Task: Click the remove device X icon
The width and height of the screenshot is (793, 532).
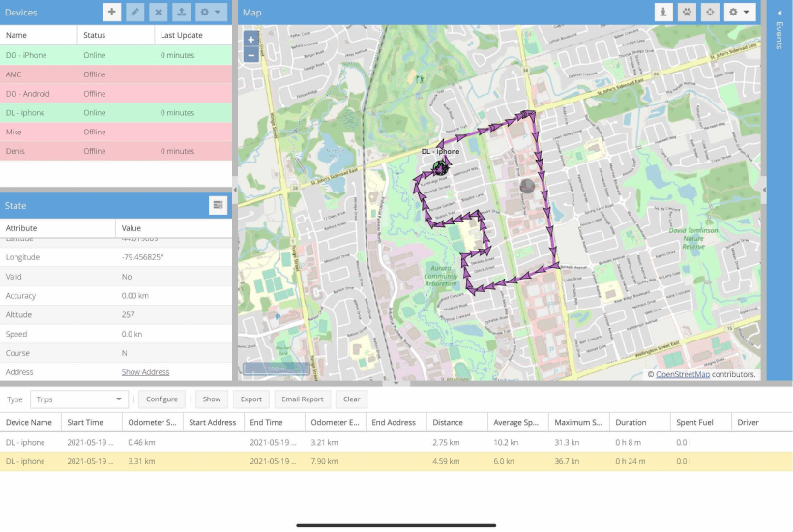Action: coord(157,13)
